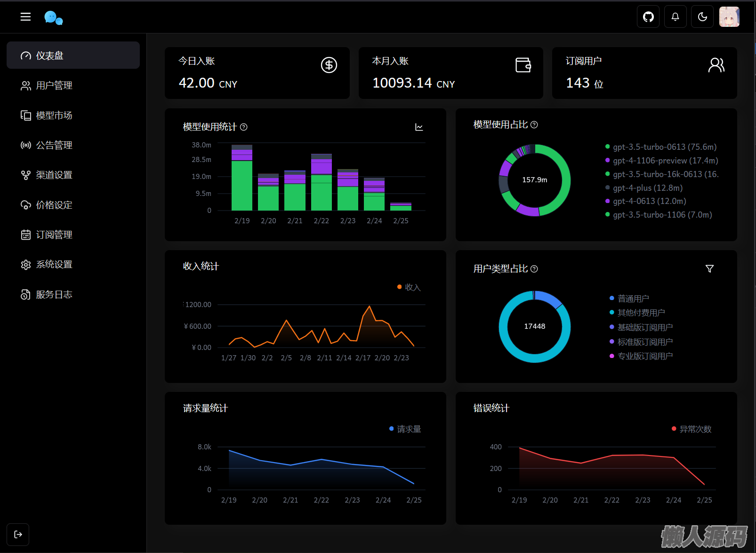
Task: Click the 10093.14 CNY monthly value
Action: click(414, 83)
